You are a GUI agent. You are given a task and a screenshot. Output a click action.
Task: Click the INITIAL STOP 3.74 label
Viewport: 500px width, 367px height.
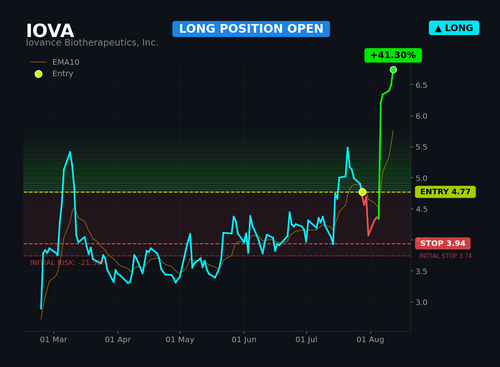click(445, 256)
